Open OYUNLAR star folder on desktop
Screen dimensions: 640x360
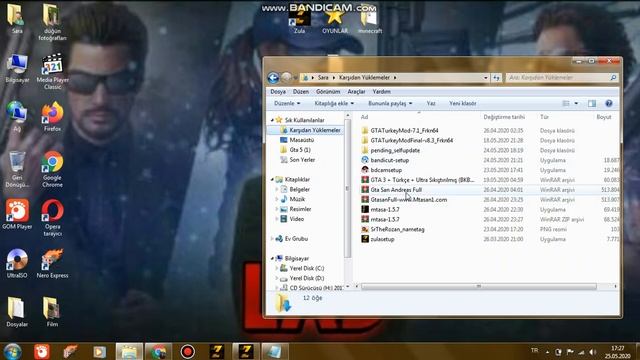pos(335,21)
